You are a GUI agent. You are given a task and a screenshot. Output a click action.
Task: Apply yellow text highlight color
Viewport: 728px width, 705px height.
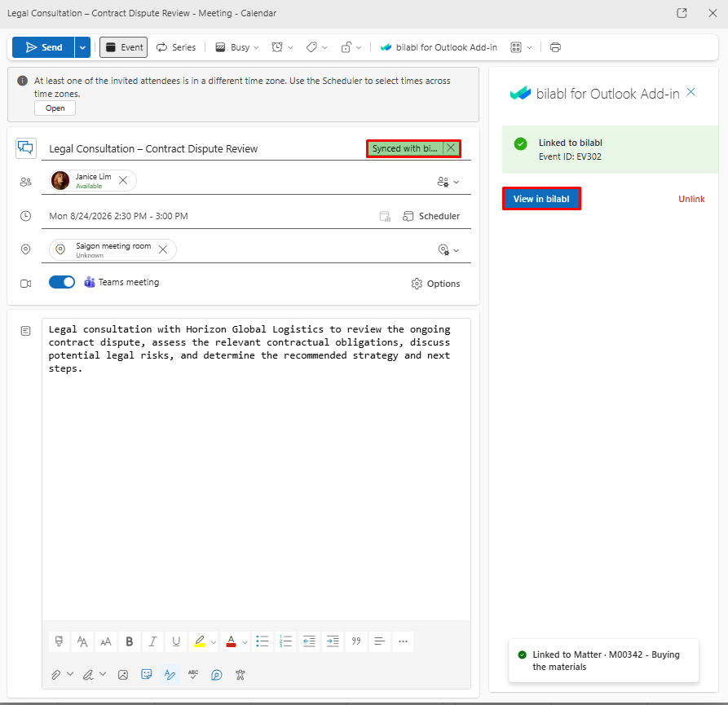click(x=200, y=641)
